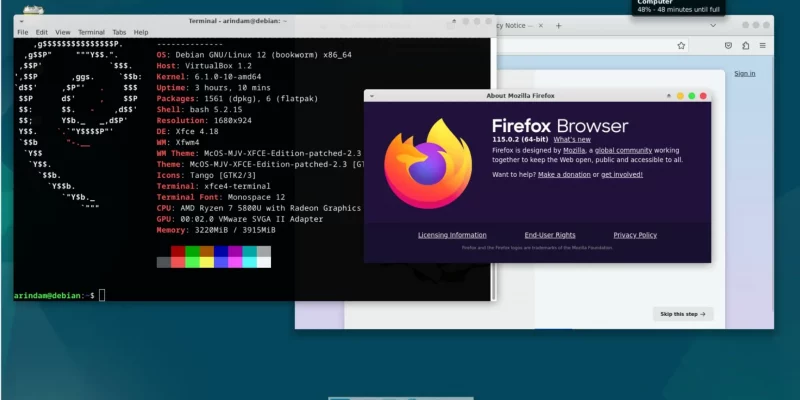Click the Packages: 1561 (dpkg) line

[237, 99]
